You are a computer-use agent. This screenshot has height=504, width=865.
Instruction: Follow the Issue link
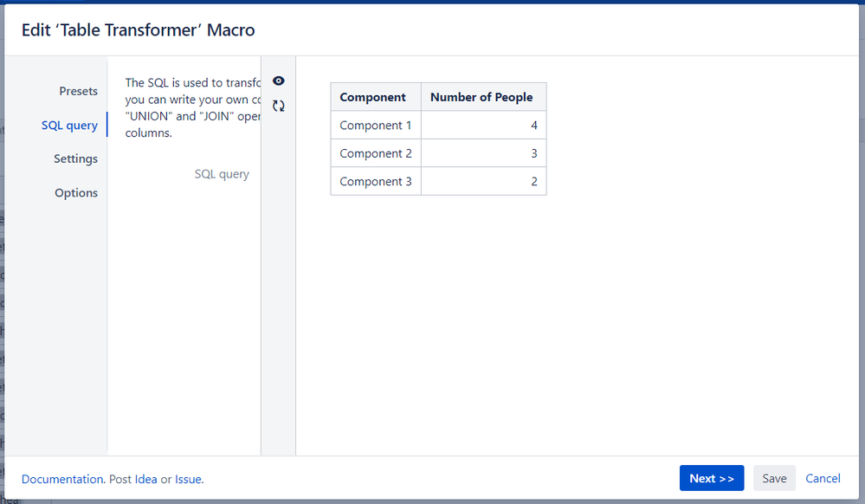(x=188, y=479)
